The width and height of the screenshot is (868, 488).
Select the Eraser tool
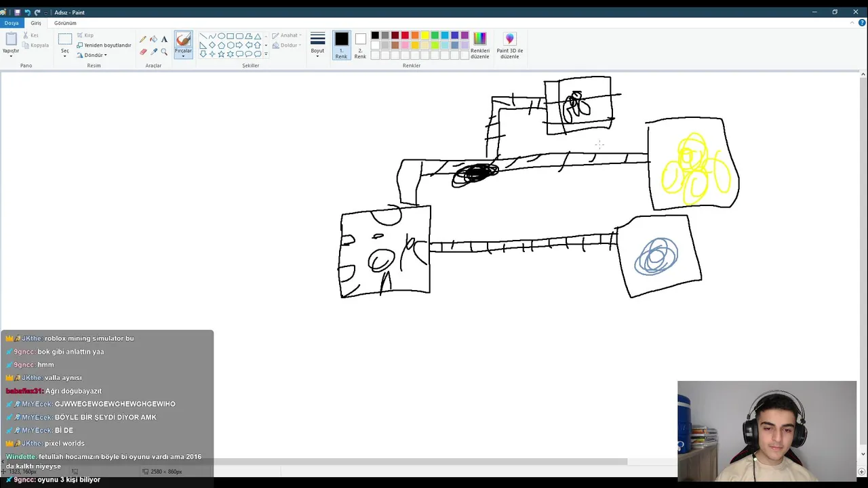coord(143,52)
